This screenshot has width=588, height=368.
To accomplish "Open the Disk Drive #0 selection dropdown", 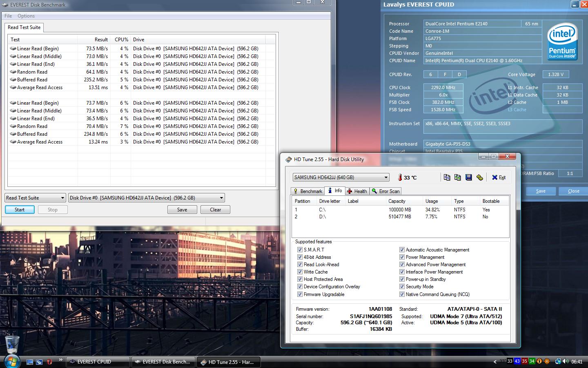I will click(147, 198).
